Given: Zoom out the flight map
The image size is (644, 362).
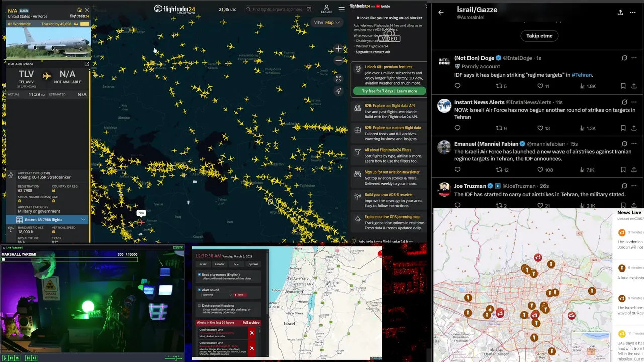Looking at the screenshot, I should coord(339,60).
